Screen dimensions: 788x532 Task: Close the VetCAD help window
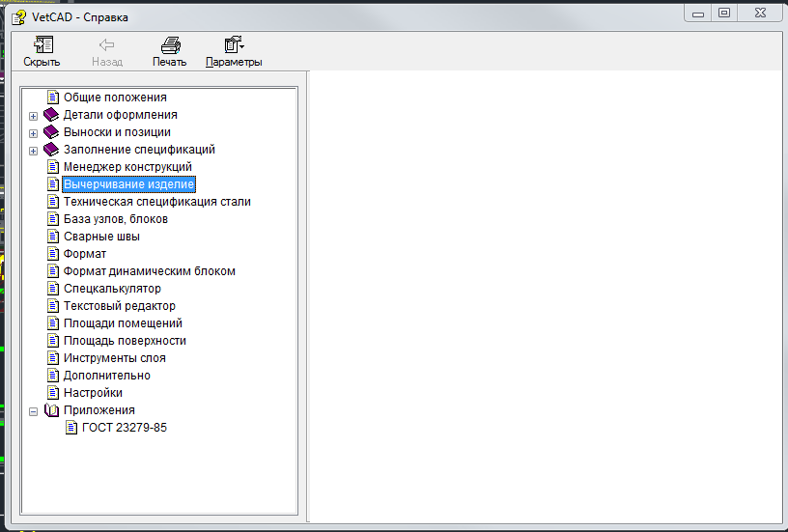click(x=760, y=14)
